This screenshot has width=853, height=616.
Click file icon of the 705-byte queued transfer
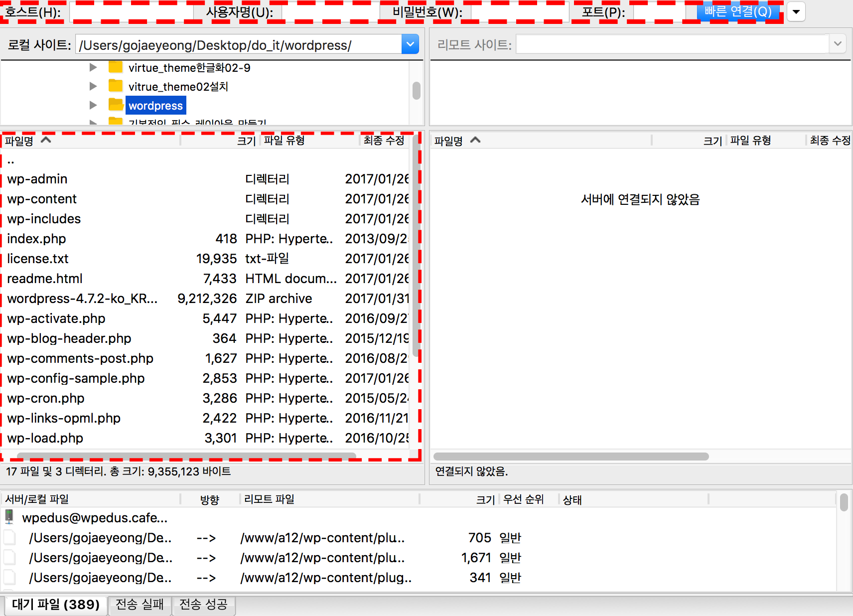tap(9, 538)
